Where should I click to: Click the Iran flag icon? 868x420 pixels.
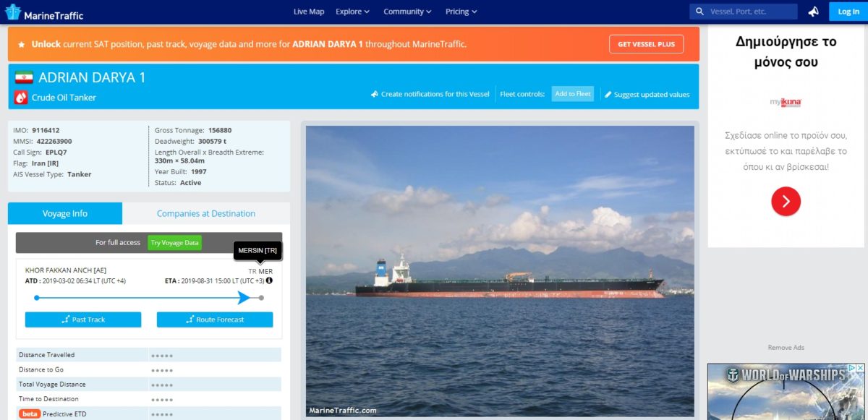click(x=24, y=77)
